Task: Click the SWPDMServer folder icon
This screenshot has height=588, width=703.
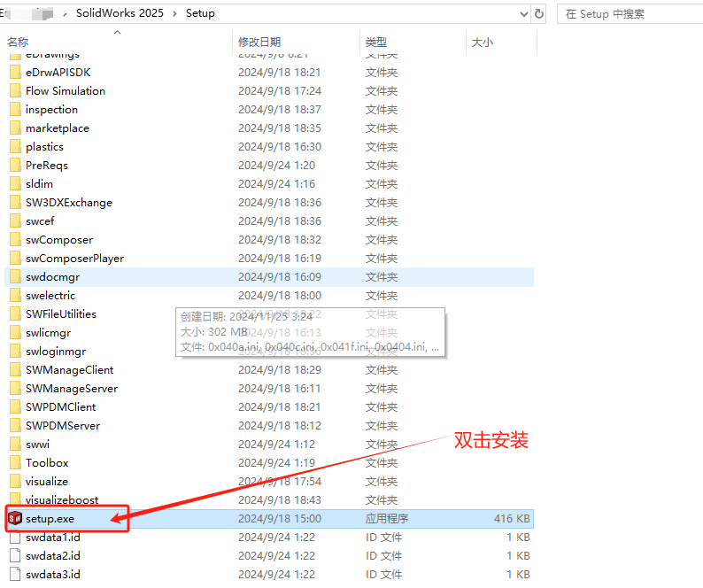Action: pos(14,426)
